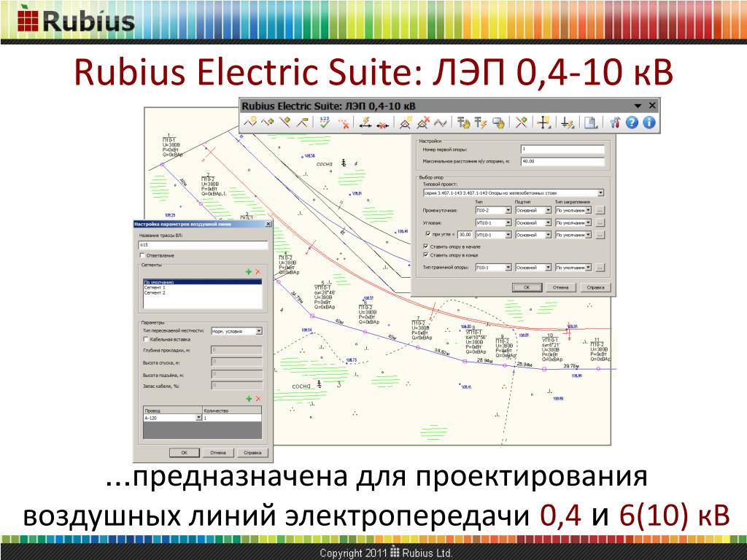Toggle the Кабельная вставка checkbox
The image size is (747, 560).
pyautogui.click(x=146, y=340)
